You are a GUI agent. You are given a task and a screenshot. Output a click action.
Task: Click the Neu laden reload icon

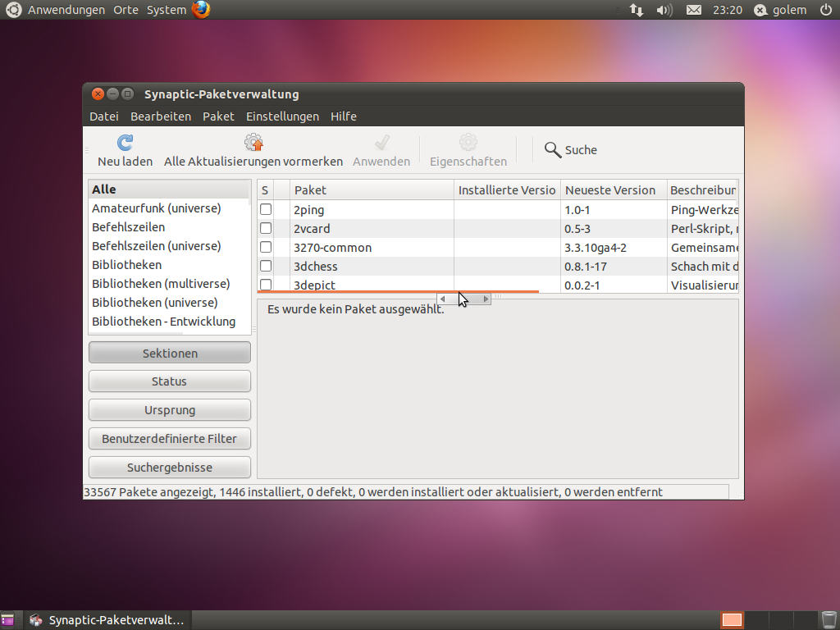[x=125, y=143]
